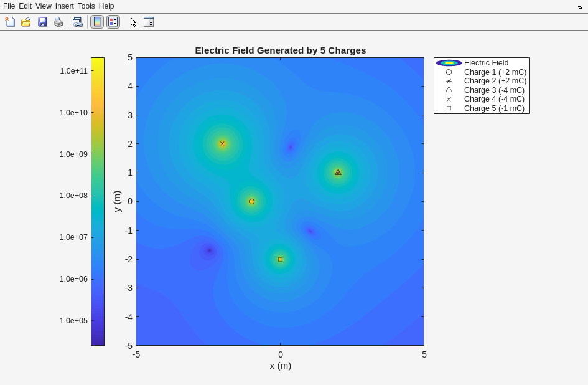
Task: Select the circle charge marker in plot
Action: (251, 202)
